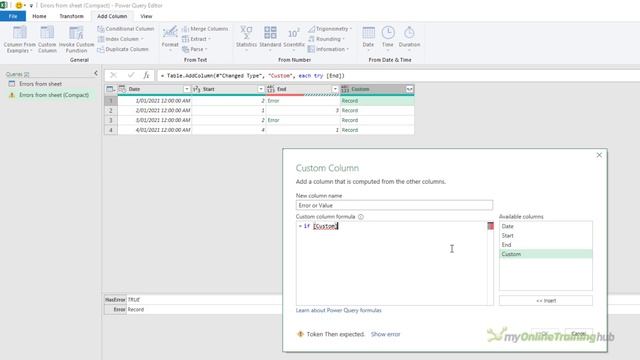Click the Show error link

click(385, 334)
